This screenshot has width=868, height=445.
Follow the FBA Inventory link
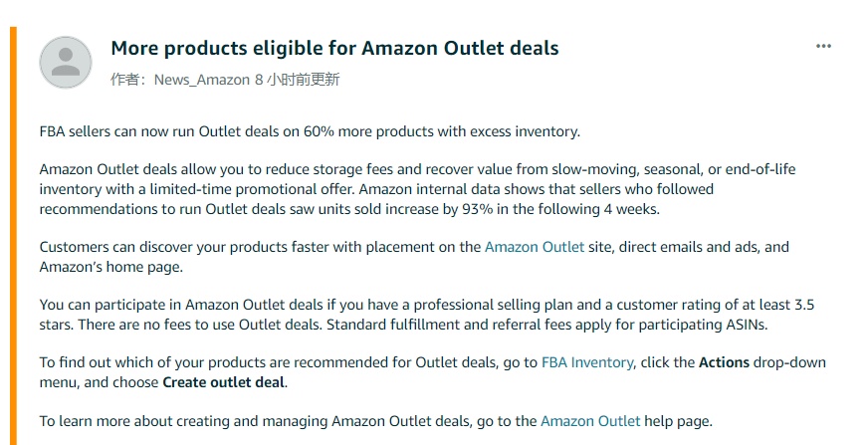pos(587,362)
